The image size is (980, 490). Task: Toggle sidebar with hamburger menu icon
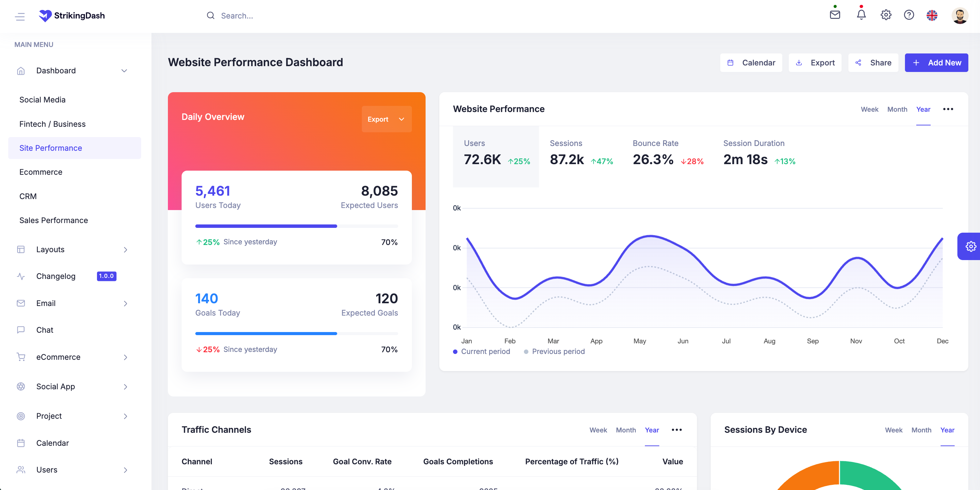(20, 16)
